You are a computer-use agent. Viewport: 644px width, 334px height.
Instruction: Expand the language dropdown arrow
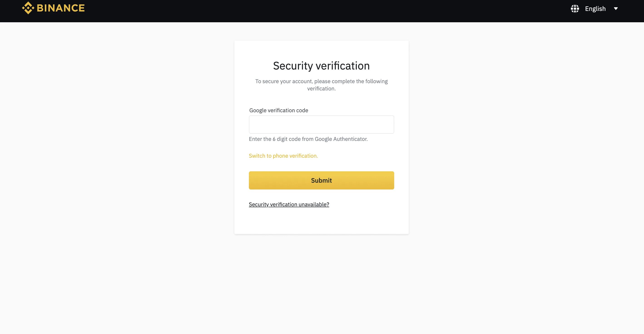point(616,9)
